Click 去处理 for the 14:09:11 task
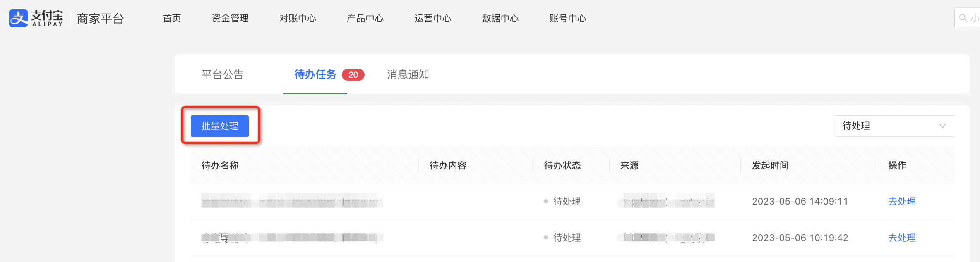 [x=902, y=201]
